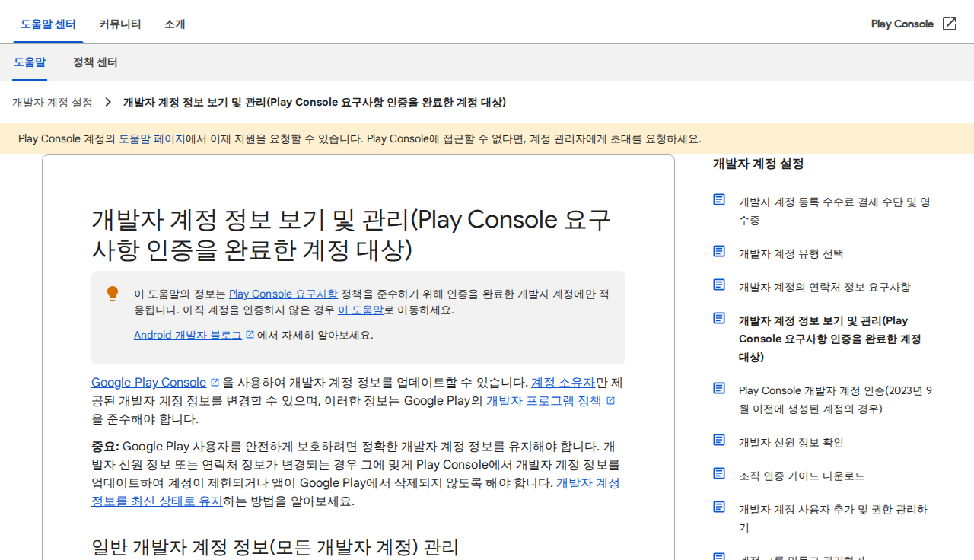Click sidebar heading 개발자 계정 설정
Viewport: 974px width, 560px height.
click(x=758, y=164)
